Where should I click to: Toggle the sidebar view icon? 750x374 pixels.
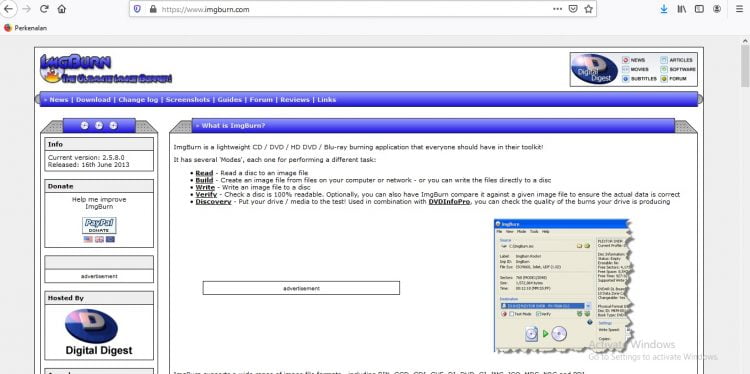699,9
